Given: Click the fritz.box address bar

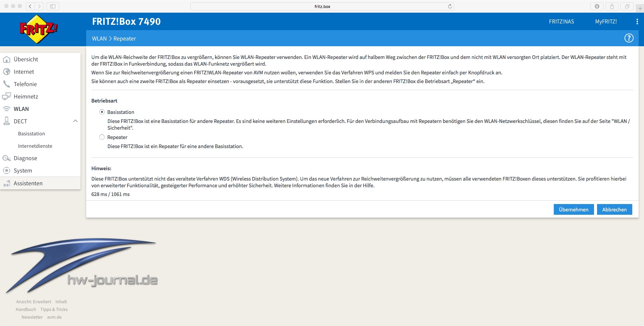Looking at the screenshot, I should pos(322,6).
